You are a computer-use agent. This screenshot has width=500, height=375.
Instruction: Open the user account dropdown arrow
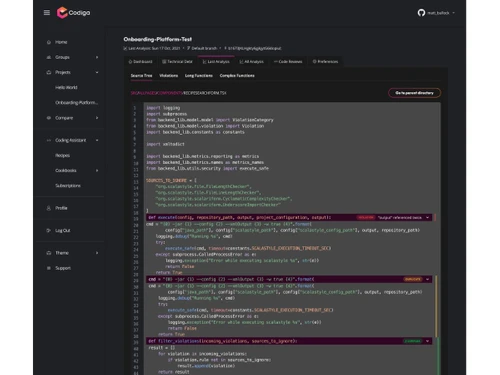click(x=454, y=13)
